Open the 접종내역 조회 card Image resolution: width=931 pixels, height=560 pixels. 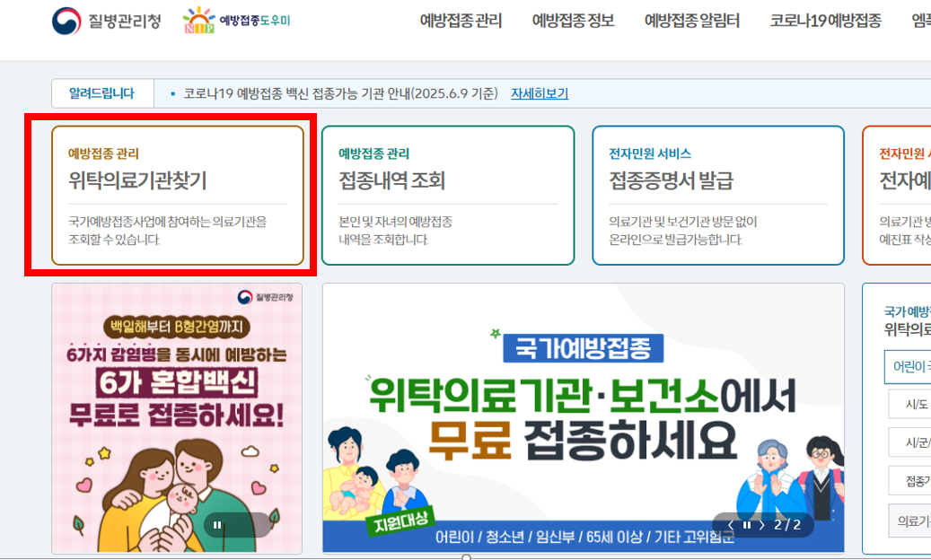448,195
